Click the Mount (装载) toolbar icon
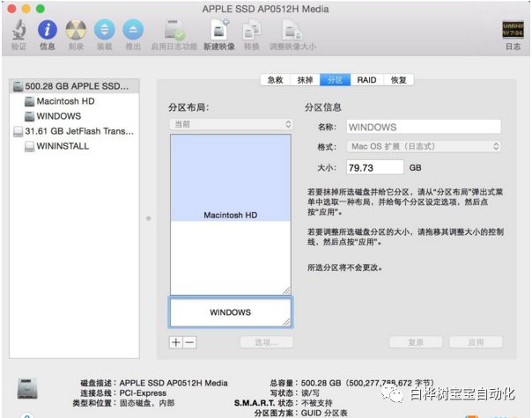532x418 pixels. pyautogui.click(x=105, y=30)
